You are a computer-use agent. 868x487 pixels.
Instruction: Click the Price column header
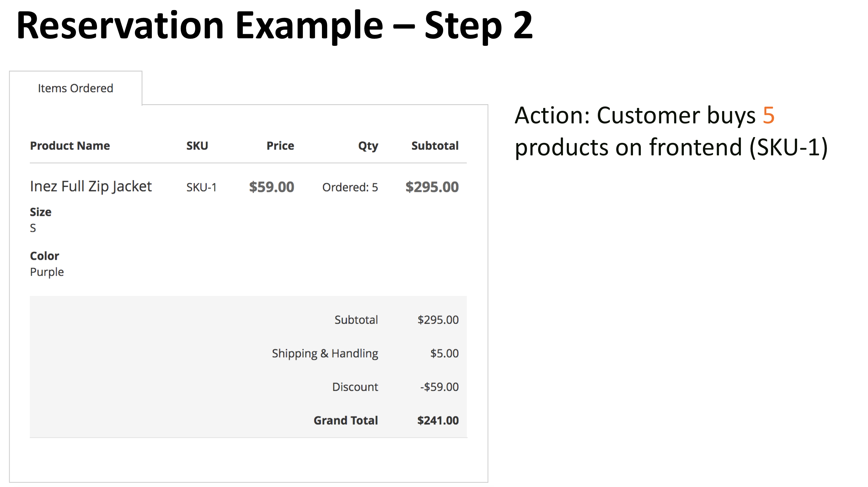(280, 146)
